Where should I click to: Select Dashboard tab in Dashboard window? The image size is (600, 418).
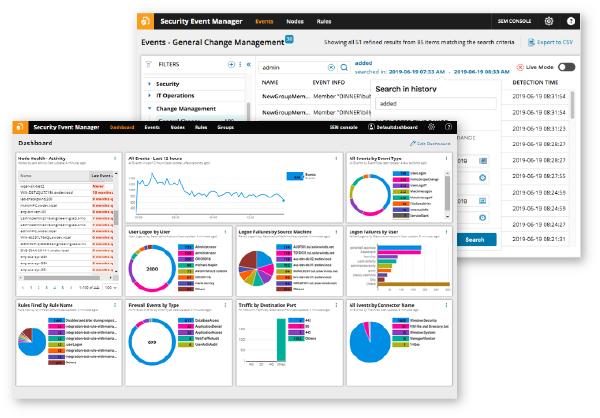tap(122, 127)
